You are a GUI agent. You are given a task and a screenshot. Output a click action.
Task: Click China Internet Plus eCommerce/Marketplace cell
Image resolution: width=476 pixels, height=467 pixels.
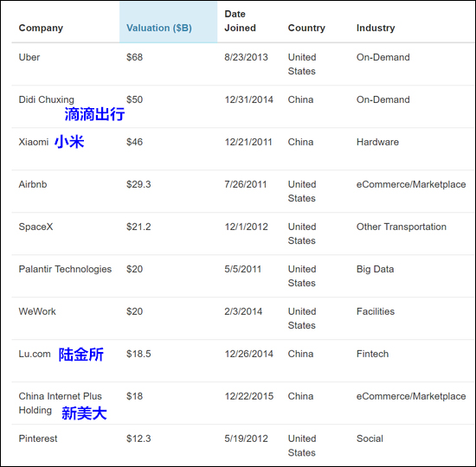pos(411,396)
